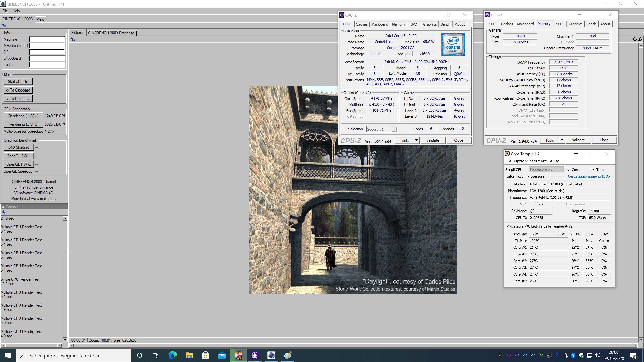
Task: Click the Machine input field
Action: tap(47, 39)
